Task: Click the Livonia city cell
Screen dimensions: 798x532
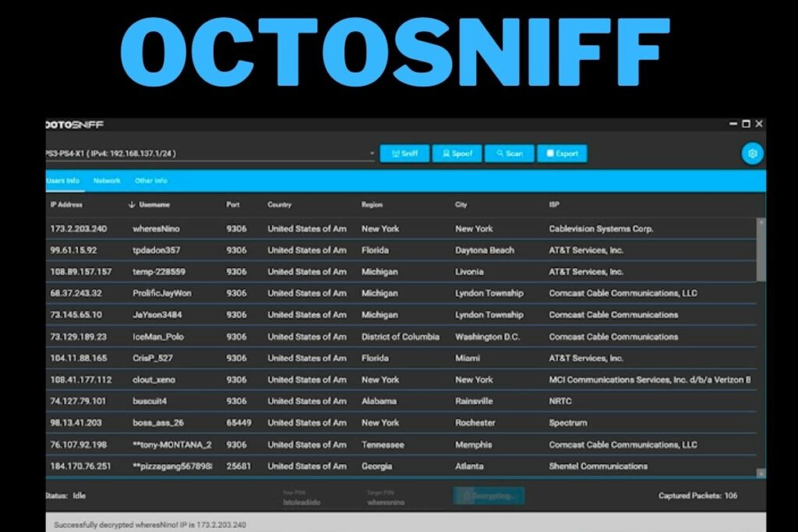Action: point(469,272)
